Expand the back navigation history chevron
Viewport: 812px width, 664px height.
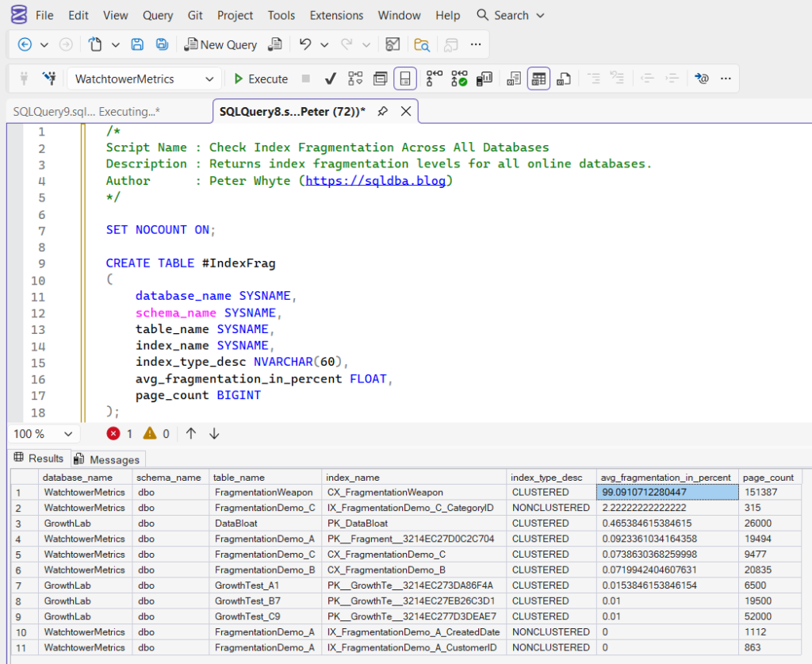point(45,45)
